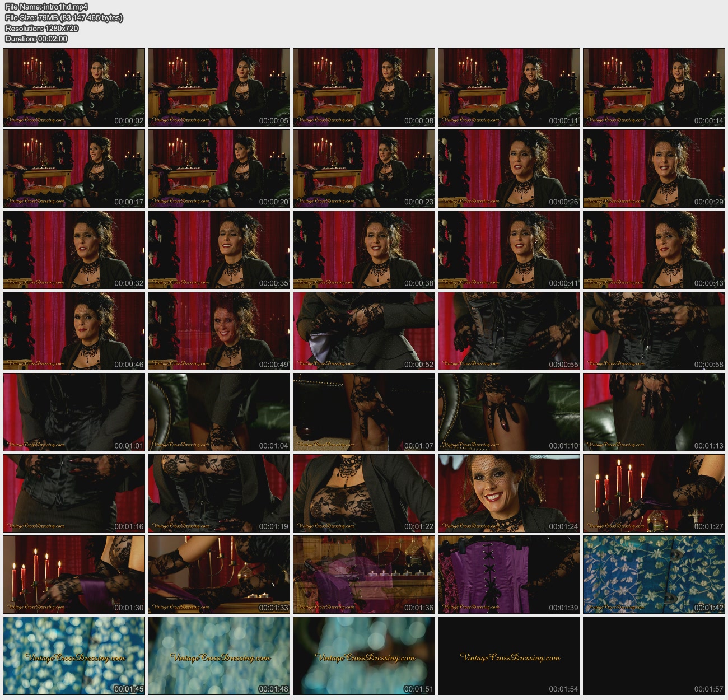The image size is (728, 700).
Task: Click the frame stamped 00:00:38
Action: click(x=364, y=250)
